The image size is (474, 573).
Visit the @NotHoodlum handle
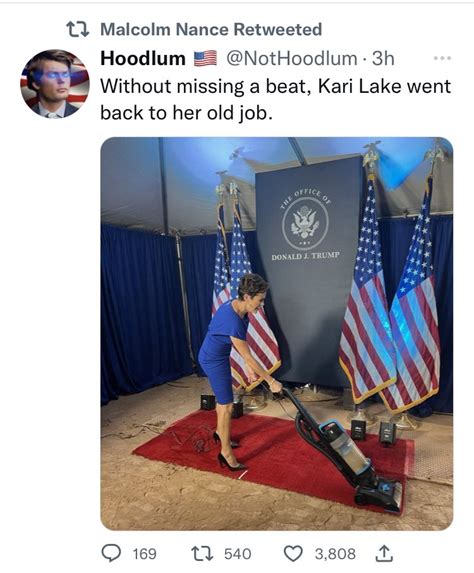(x=292, y=58)
